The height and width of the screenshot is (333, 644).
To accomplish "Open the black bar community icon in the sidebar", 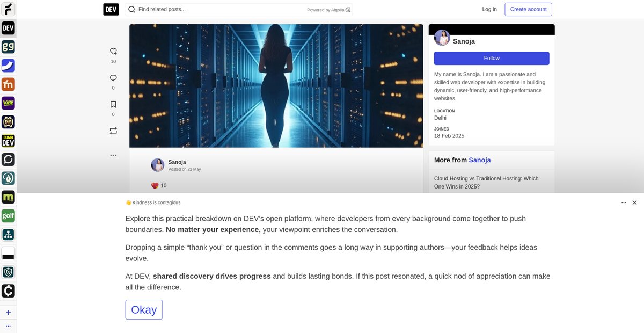I will 8,254.
